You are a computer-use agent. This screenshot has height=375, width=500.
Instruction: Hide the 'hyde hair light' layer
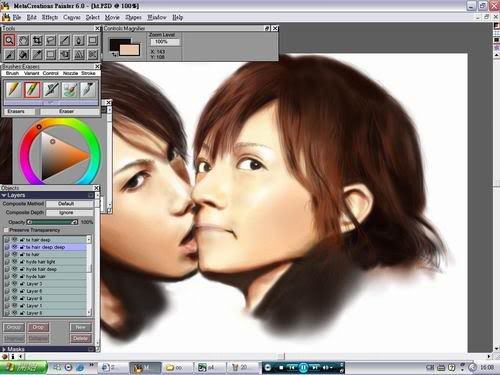click(x=15, y=262)
